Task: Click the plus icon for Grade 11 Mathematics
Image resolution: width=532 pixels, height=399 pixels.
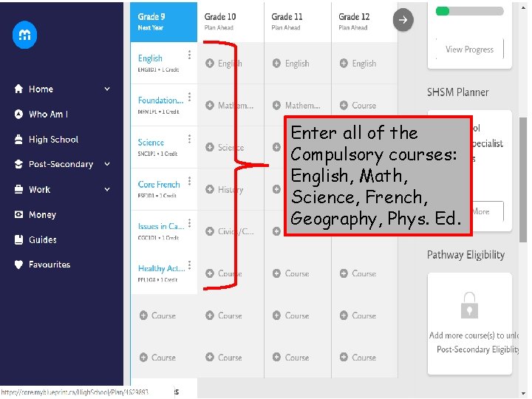Action: (277, 106)
